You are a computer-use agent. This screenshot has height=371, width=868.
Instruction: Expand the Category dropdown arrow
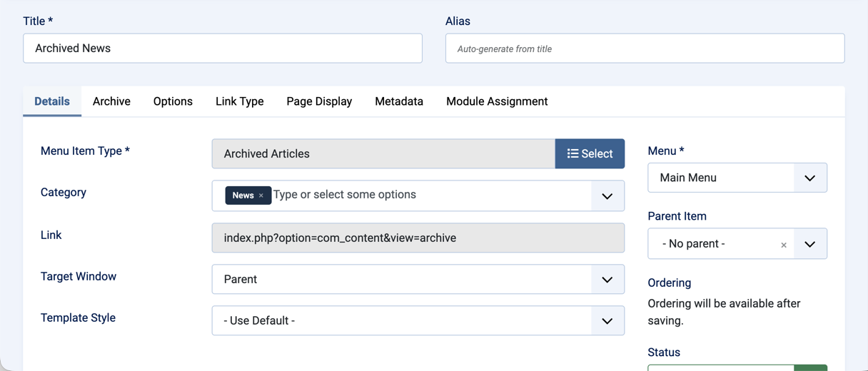pos(607,196)
